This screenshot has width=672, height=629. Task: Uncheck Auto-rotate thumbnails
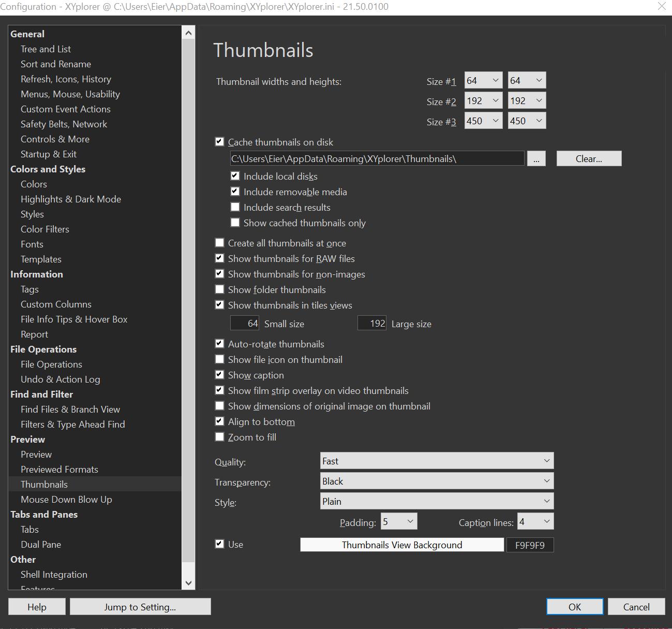pos(220,344)
